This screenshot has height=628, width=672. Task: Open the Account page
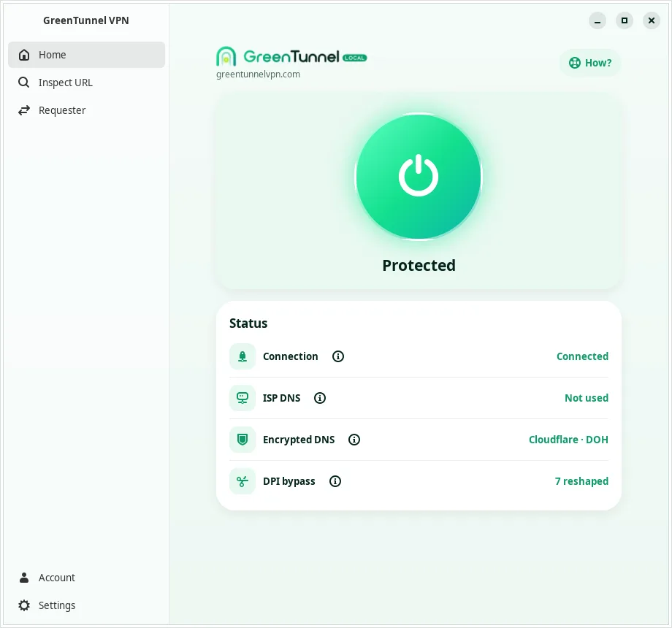tap(86, 578)
